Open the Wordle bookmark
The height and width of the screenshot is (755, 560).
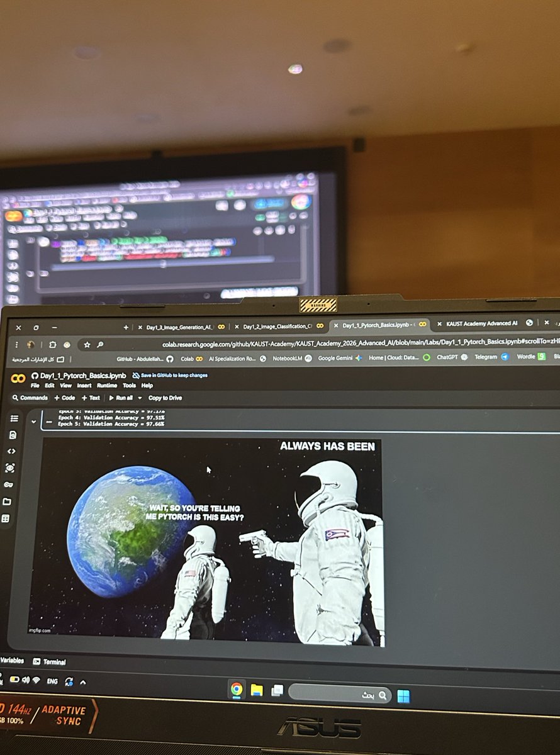531,356
